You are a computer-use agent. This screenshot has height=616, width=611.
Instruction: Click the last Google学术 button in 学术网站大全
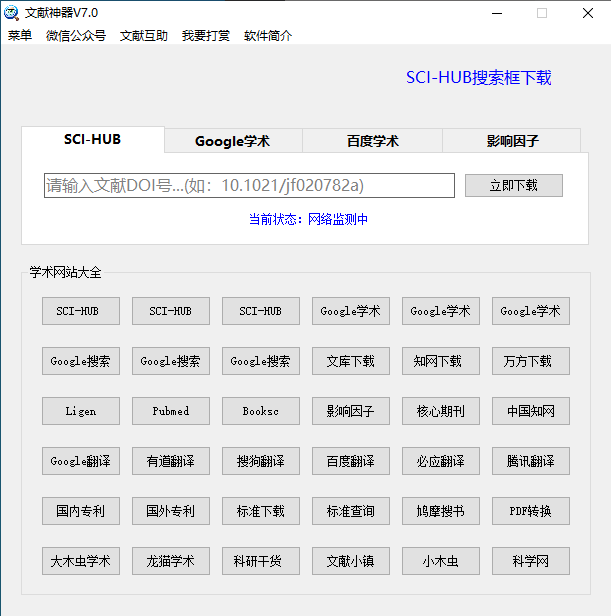tap(531, 311)
